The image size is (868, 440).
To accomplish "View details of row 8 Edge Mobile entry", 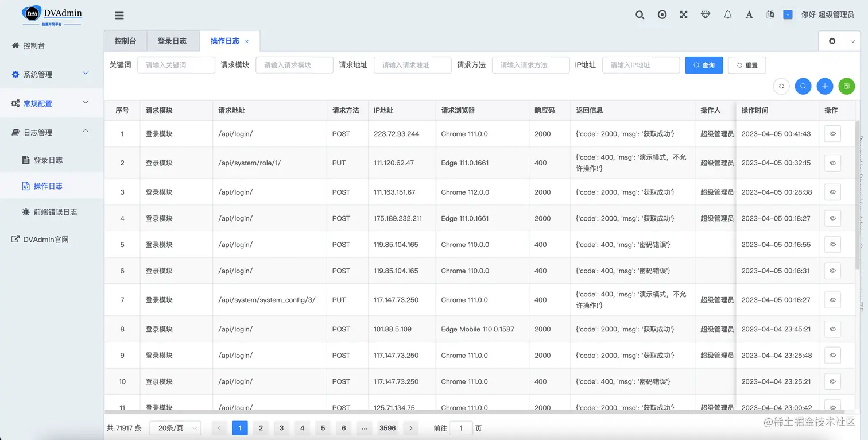I will point(832,329).
